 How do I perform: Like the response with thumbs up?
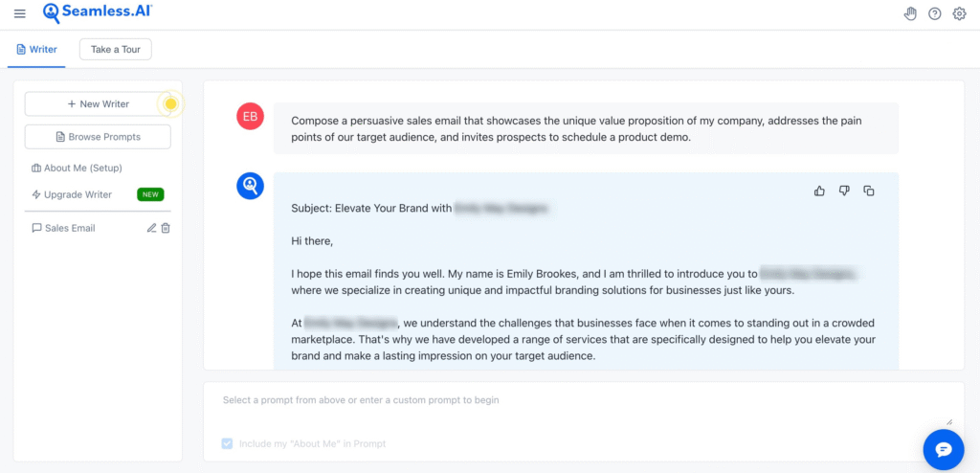pos(819,191)
